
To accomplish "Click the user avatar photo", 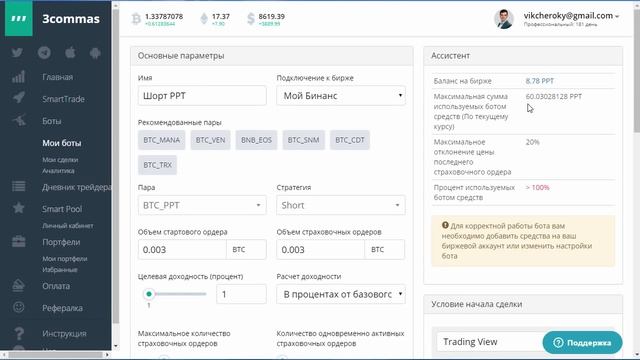I will 504,19.
